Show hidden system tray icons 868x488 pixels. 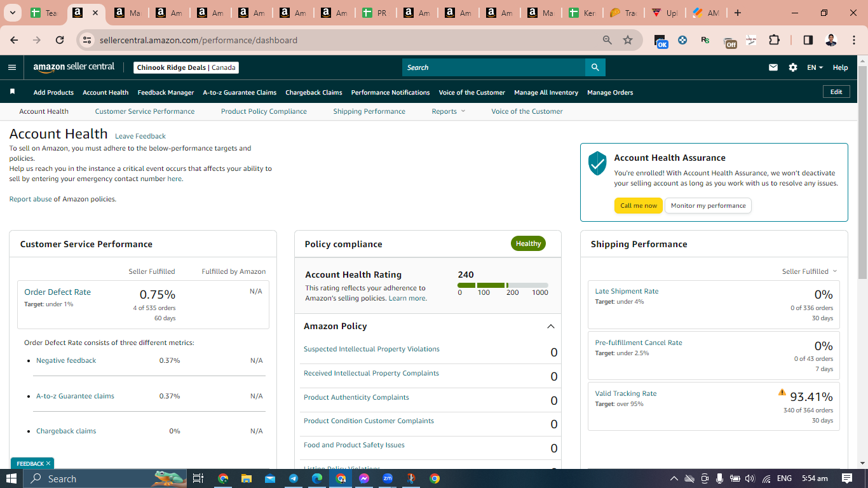pyautogui.click(x=674, y=478)
